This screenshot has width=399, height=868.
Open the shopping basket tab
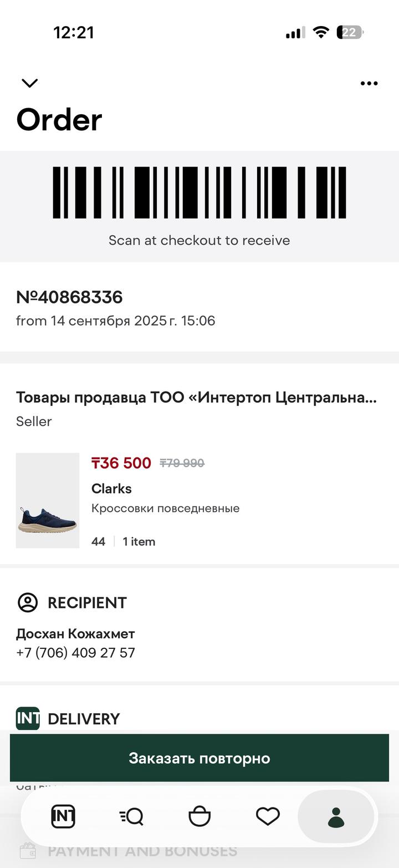pyautogui.click(x=199, y=816)
